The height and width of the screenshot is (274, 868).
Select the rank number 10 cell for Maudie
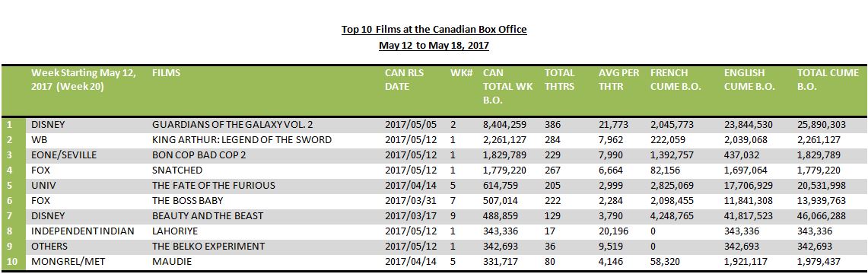pos(13,261)
